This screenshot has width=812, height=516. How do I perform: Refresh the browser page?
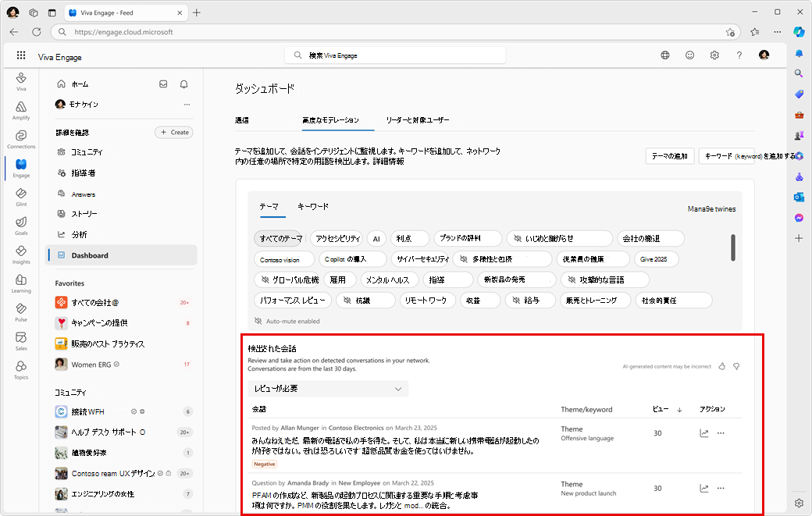[36, 31]
